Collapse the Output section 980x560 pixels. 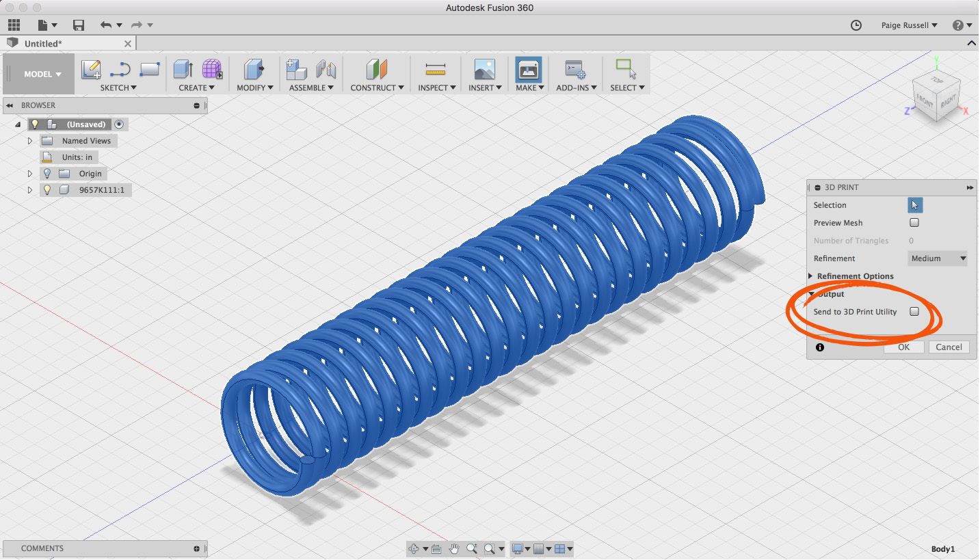pos(811,294)
